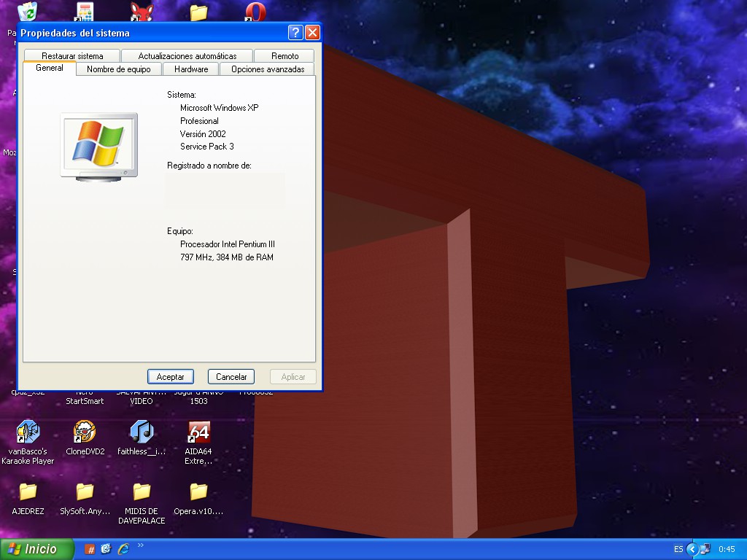This screenshot has width=747, height=560.
Task: Open the SlySoft.Any folder on desktop
Action: click(85, 492)
